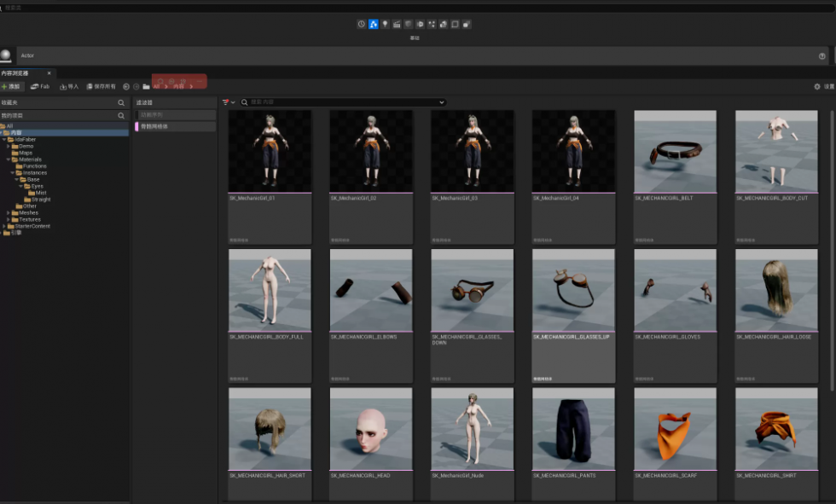Click the asset content search field
The image size is (836, 504).
coord(341,102)
